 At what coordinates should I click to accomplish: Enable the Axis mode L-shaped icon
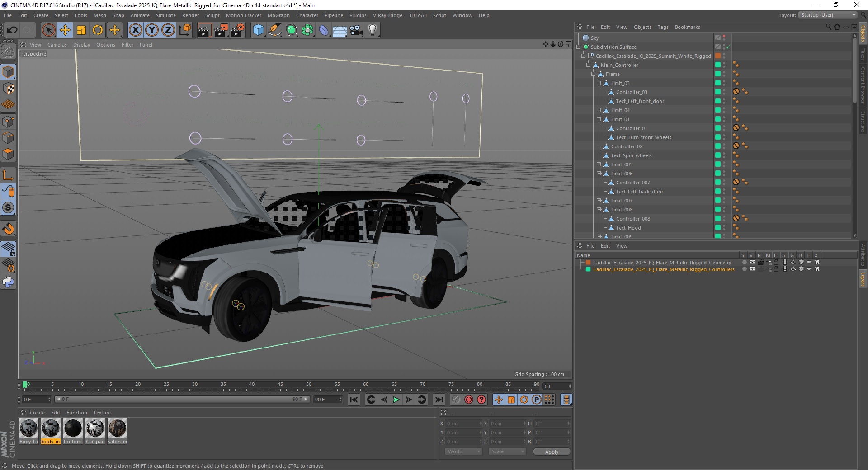coord(8,175)
